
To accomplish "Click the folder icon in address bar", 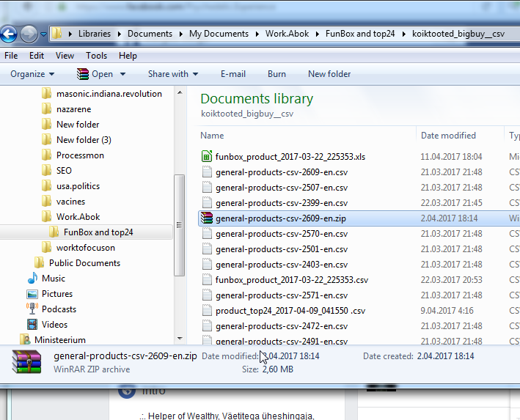I will tap(57, 34).
